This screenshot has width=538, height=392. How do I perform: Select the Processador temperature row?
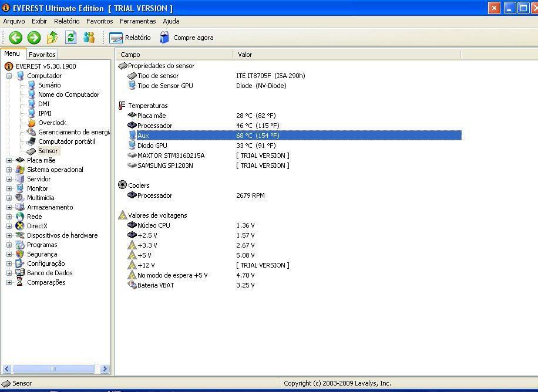coord(154,126)
